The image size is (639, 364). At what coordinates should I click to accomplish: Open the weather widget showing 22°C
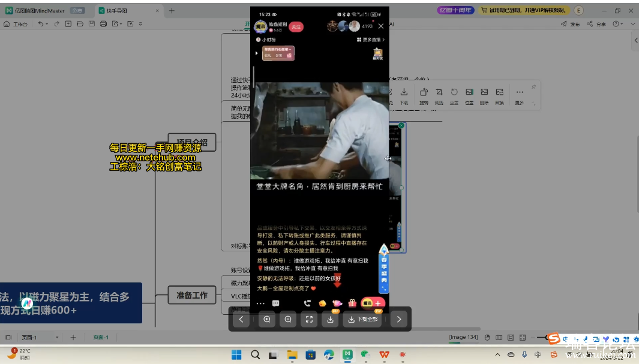pyautogui.click(x=19, y=353)
